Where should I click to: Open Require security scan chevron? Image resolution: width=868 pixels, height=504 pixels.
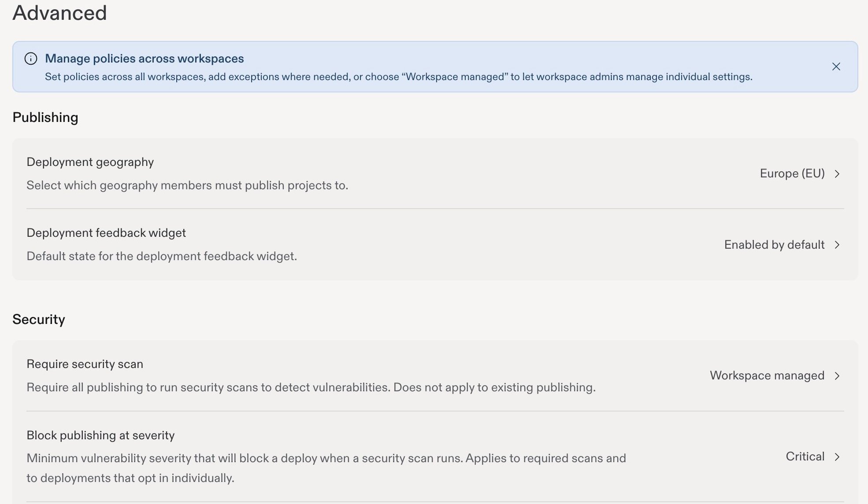(837, 376)
